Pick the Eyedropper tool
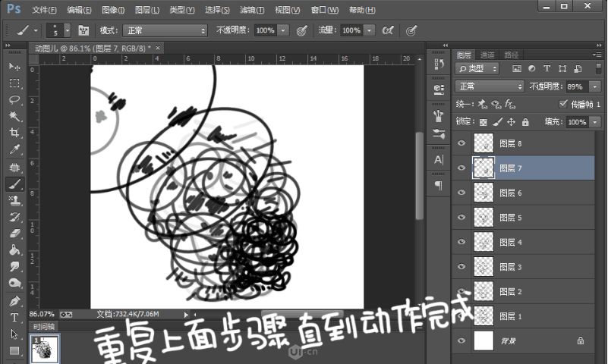Viewport: 608px width, 364px height. tap(14, 149)
